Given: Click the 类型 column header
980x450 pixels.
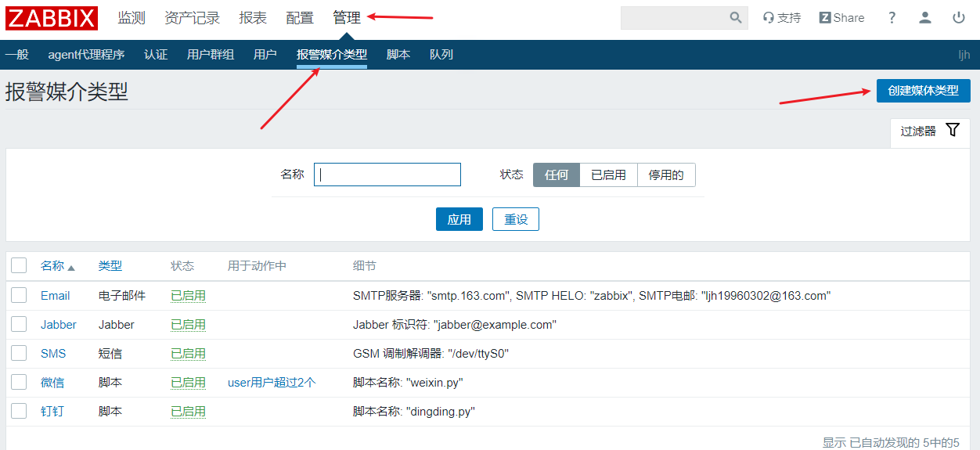Looking at the screenshot, I should point(110,266).
